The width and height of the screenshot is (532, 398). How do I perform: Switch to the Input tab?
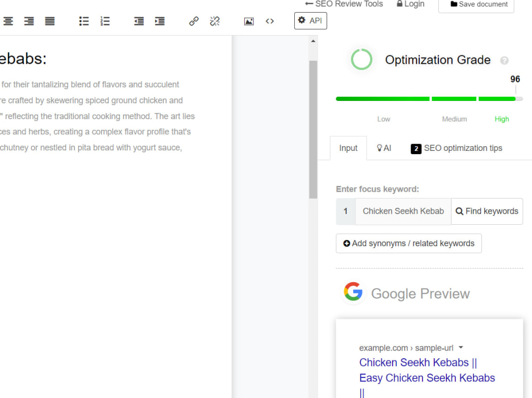(348, 148)
